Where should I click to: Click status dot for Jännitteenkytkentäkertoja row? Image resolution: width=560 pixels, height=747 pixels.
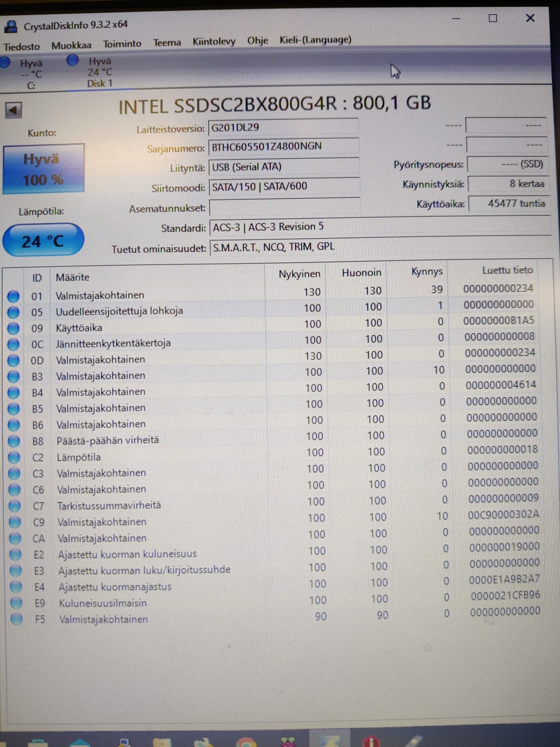tap(13, 344)
